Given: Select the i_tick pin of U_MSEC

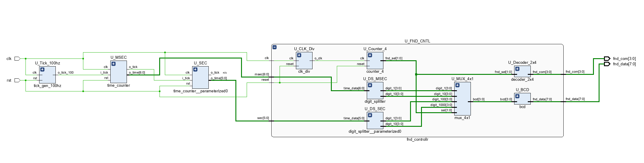Looking at the screenshot, I should (104, 72).
